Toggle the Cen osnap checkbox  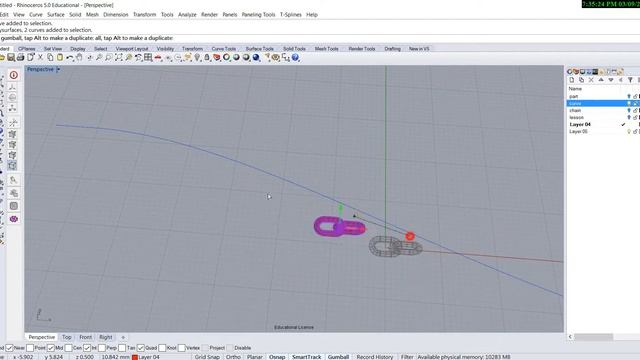(x=68, y=348)
